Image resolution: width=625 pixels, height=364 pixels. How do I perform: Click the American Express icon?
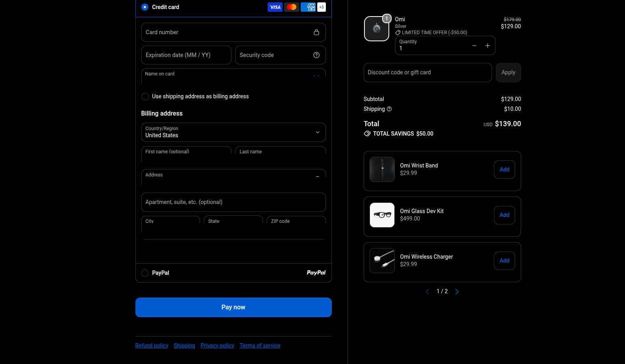308,7
